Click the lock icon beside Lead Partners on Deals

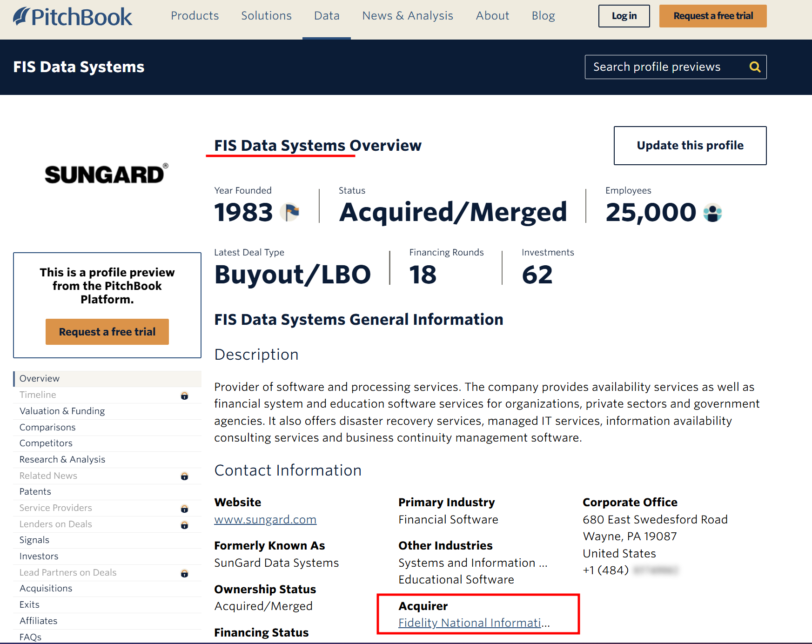[184, 573]
